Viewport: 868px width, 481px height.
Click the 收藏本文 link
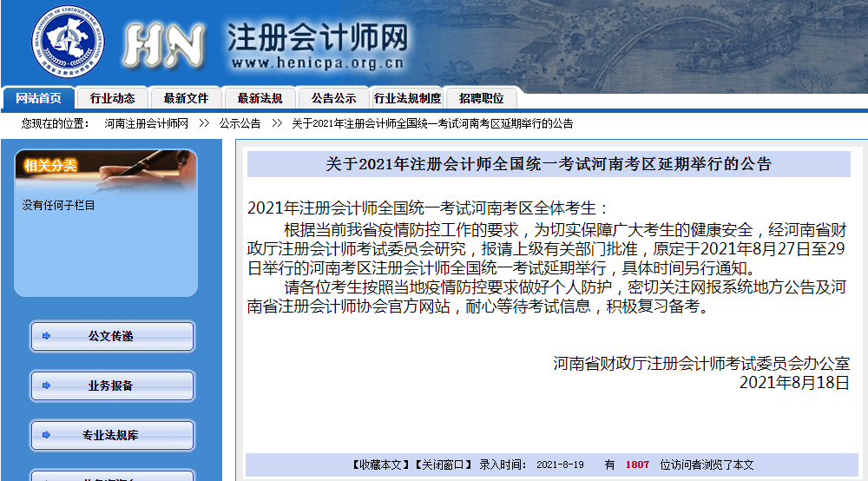(x=380, y=465)
